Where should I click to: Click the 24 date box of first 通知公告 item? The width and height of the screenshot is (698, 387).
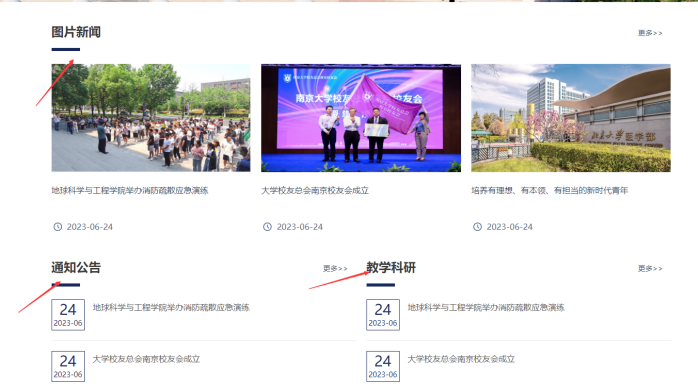(68, 315)
